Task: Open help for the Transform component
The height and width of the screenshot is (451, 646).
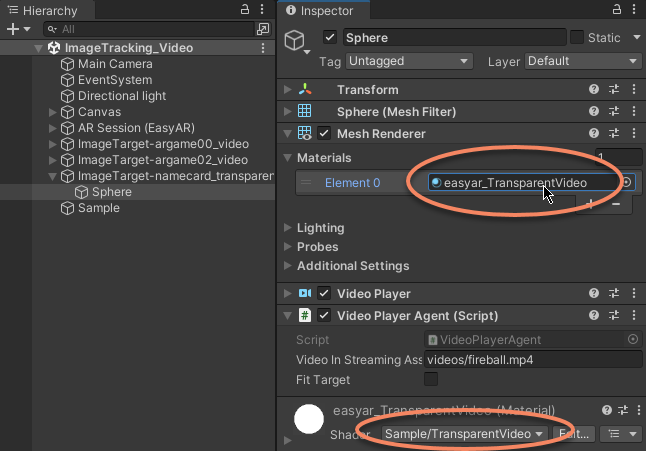Action: click(594, 90)
